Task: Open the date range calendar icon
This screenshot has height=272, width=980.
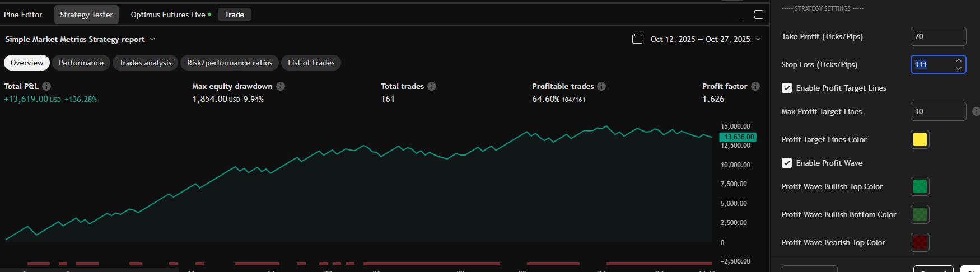Action: 637,39
